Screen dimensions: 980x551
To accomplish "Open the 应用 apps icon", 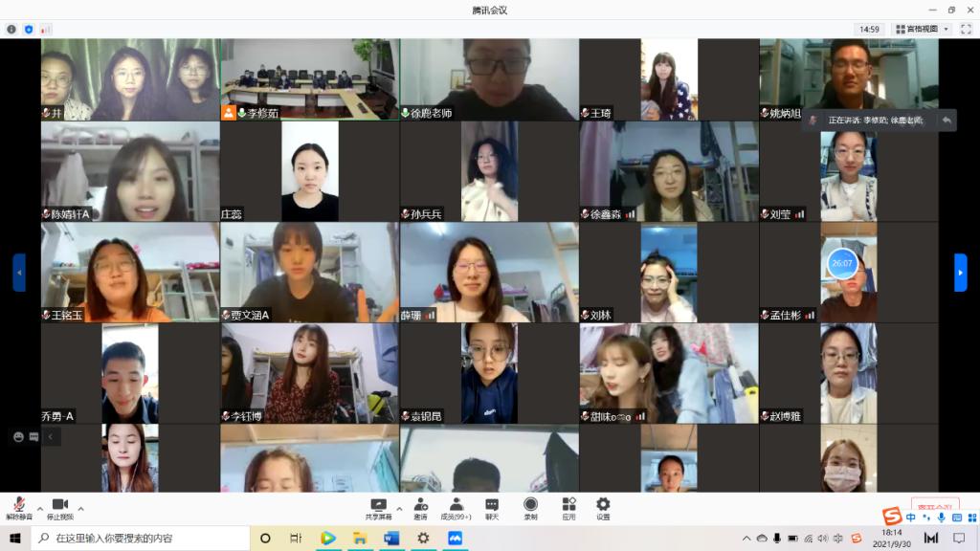I will pos(568,508).
